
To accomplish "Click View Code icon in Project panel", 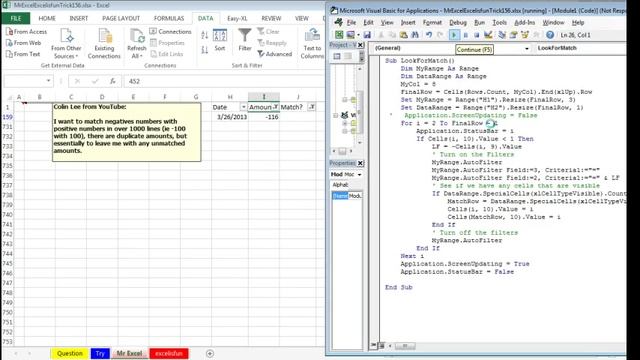I will click(x=337, y=56).
